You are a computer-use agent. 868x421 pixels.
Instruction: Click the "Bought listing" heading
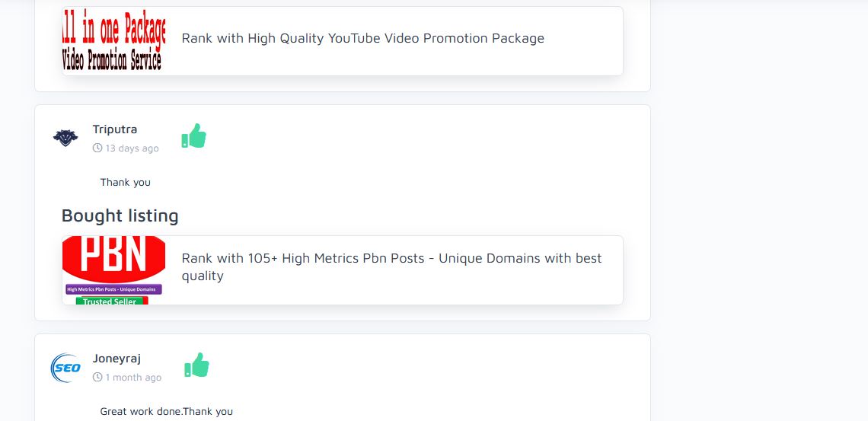click(120, 216)
